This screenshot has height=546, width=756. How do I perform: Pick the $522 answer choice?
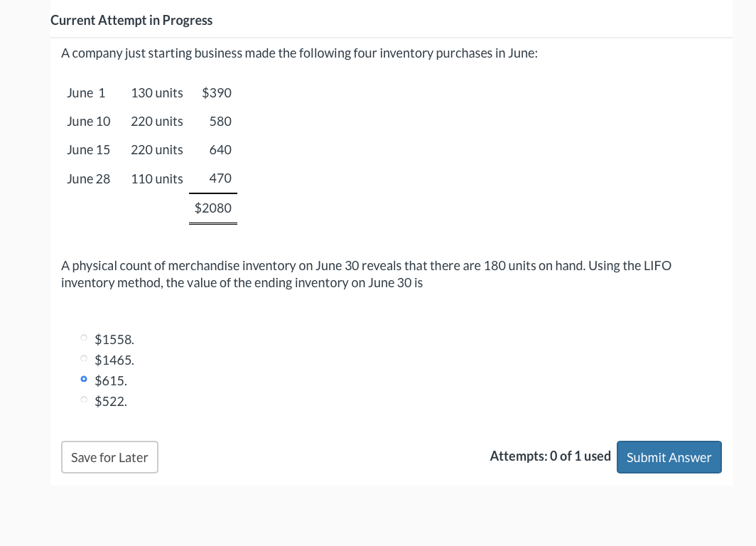85,400
